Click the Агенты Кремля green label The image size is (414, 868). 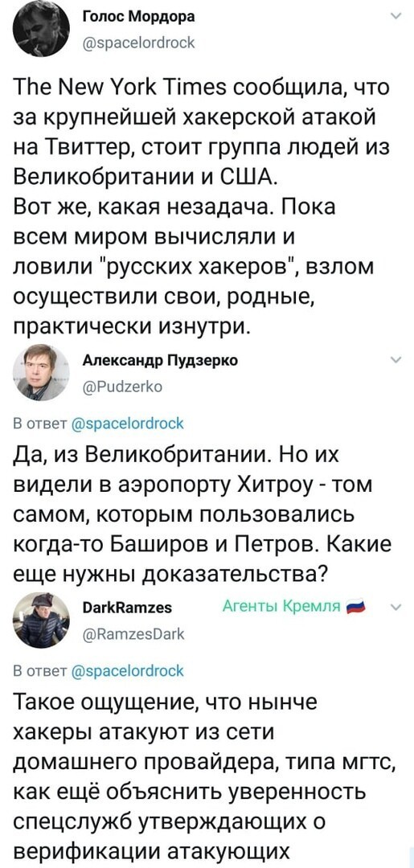(280, 606)
